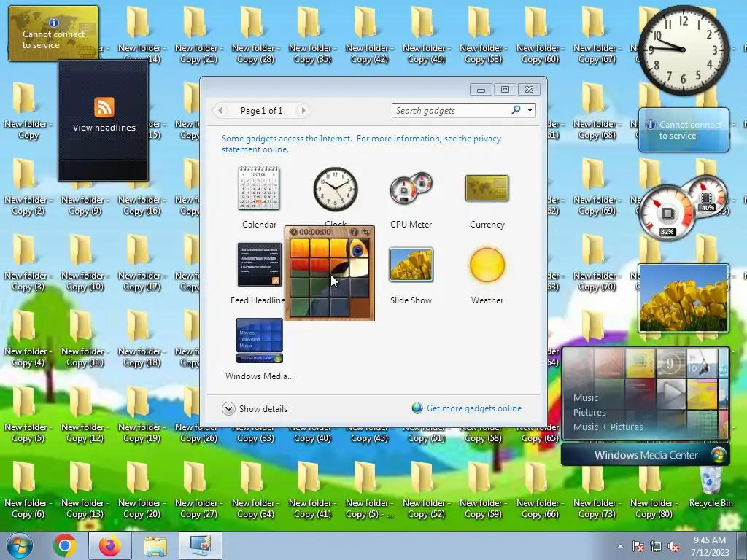Click the desktop Slide Show tulips gadget

pyautogui.click(x=684, y=298)
